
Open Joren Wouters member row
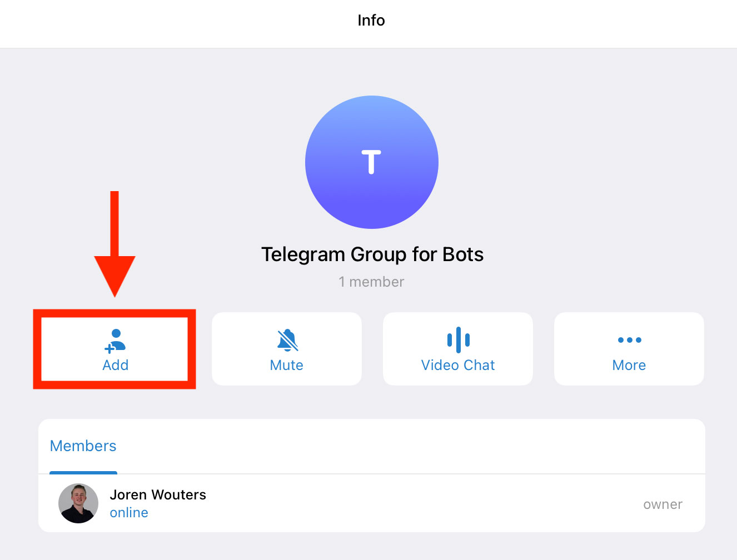(x=372, y=503)
